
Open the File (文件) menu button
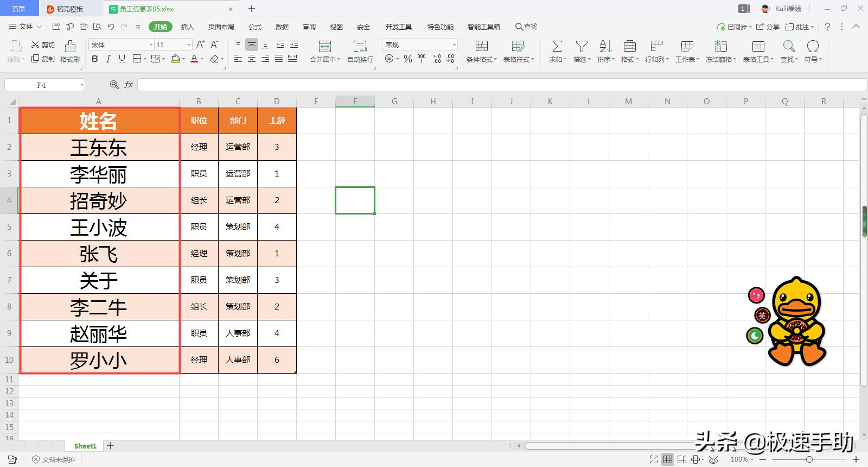tap(25, 27)
